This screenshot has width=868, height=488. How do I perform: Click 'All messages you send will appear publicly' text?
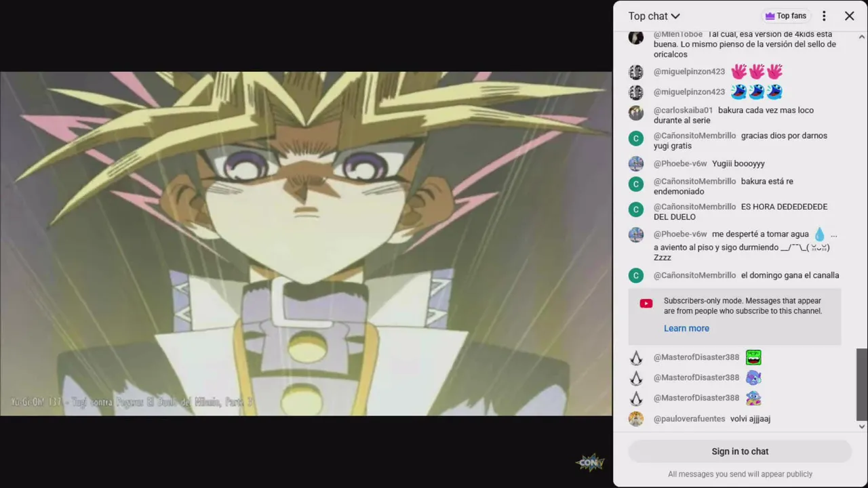740,474
